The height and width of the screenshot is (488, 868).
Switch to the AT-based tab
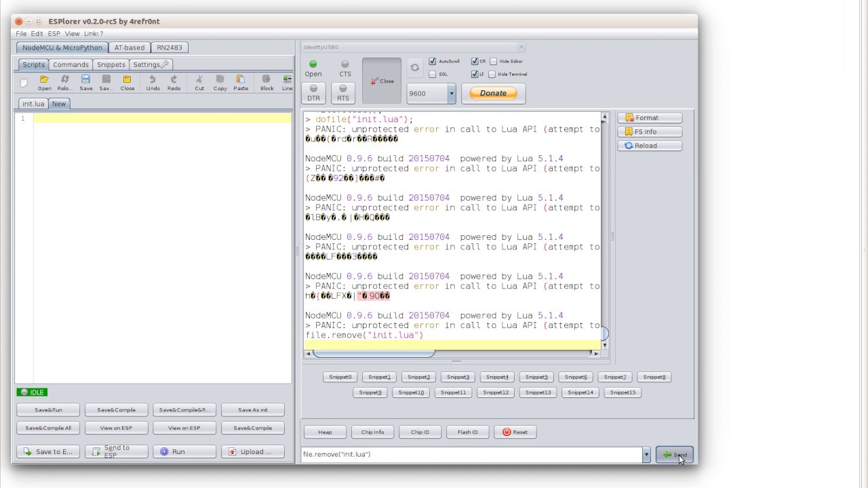(130, 47)
